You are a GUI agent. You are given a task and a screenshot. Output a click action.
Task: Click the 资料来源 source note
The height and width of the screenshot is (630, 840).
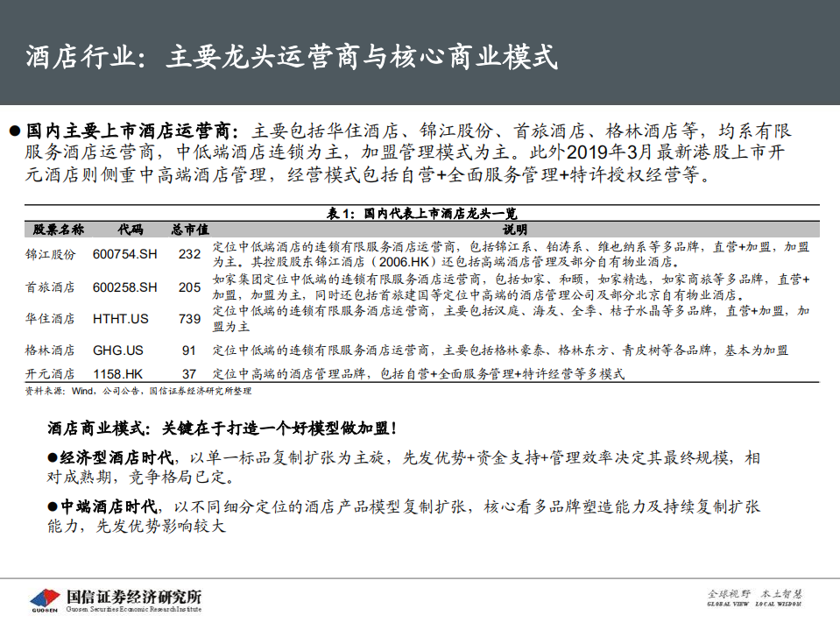click(x=140, y=393)
